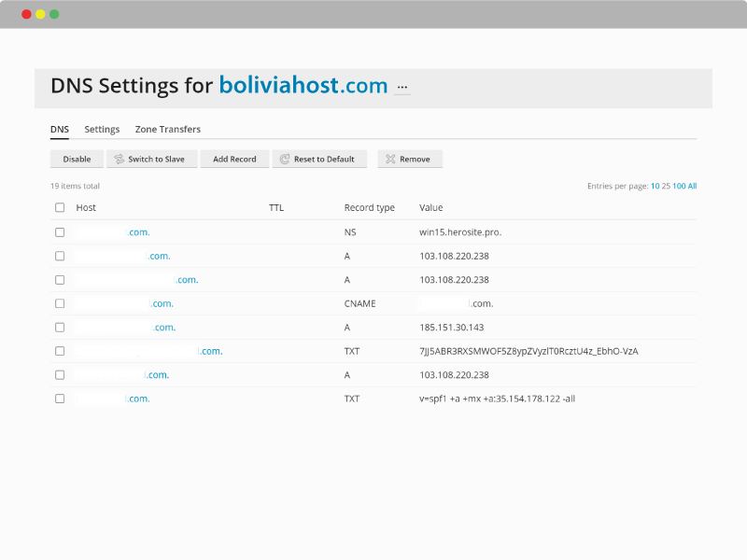Click the Disable button
Screen dimensions: 747x560
tap(77, 159)
